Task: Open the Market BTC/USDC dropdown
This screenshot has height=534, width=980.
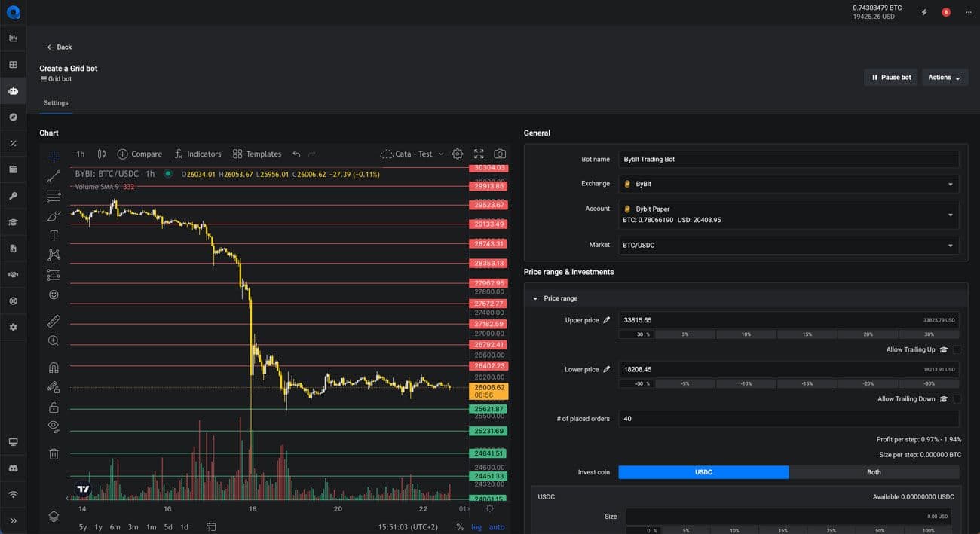Action: pos(789,245)
